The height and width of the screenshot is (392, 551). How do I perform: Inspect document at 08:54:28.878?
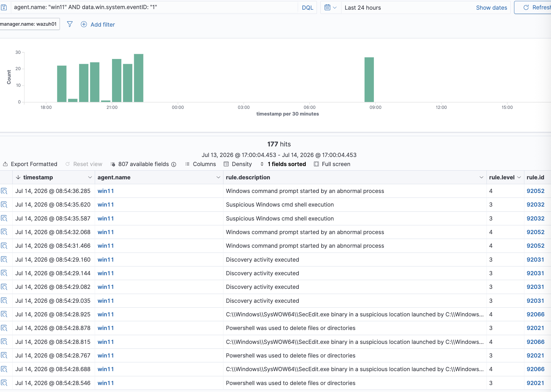4,328
